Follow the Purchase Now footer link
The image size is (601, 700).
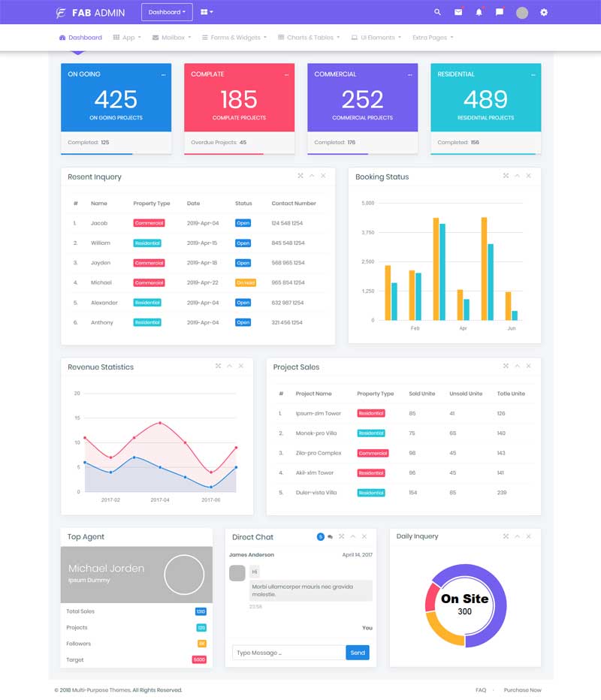coord(522,690)
